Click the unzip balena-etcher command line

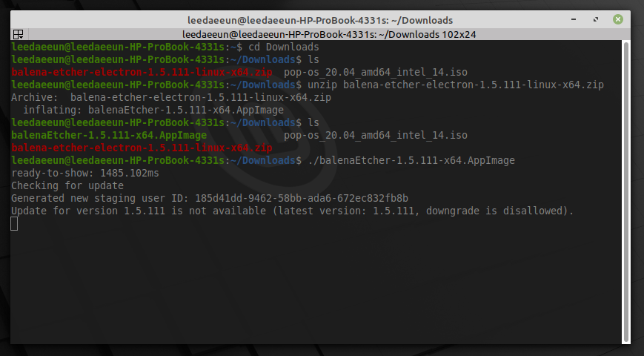point(456,85)
